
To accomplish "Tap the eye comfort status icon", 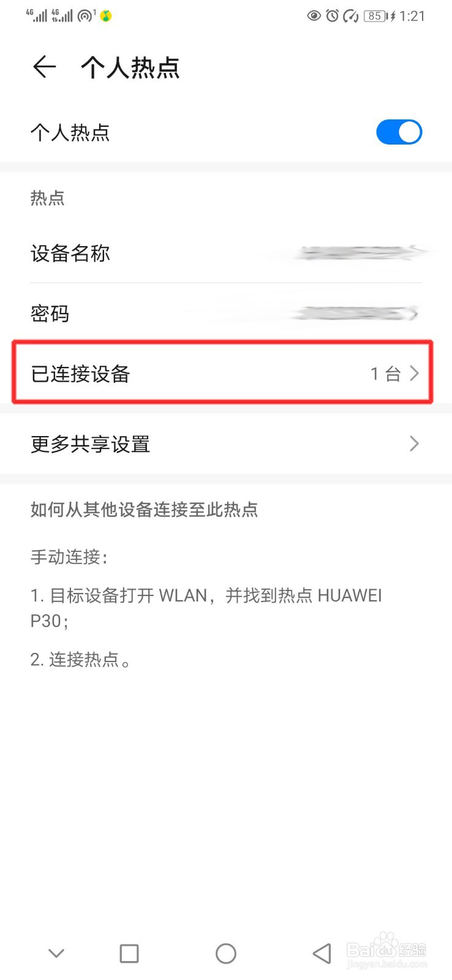I will [x=314, y=16].
